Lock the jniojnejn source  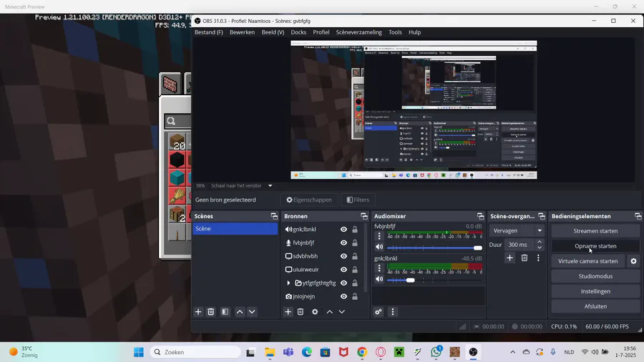[x=355, y=296]
